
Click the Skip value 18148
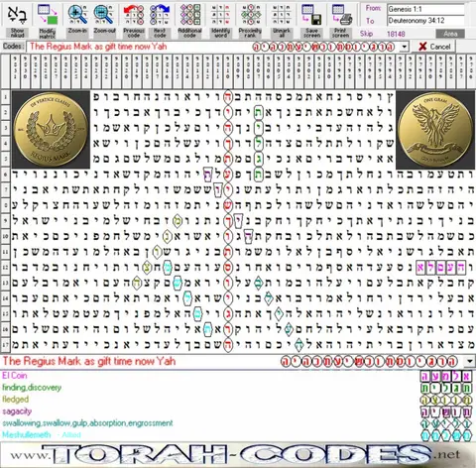pyautogui.click(x=396, y=34)
